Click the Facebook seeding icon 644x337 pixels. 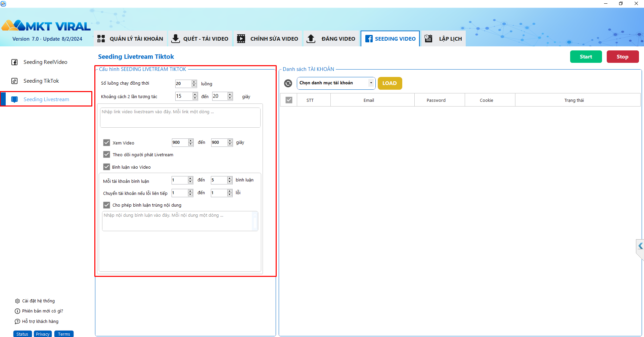click(369, 39)
